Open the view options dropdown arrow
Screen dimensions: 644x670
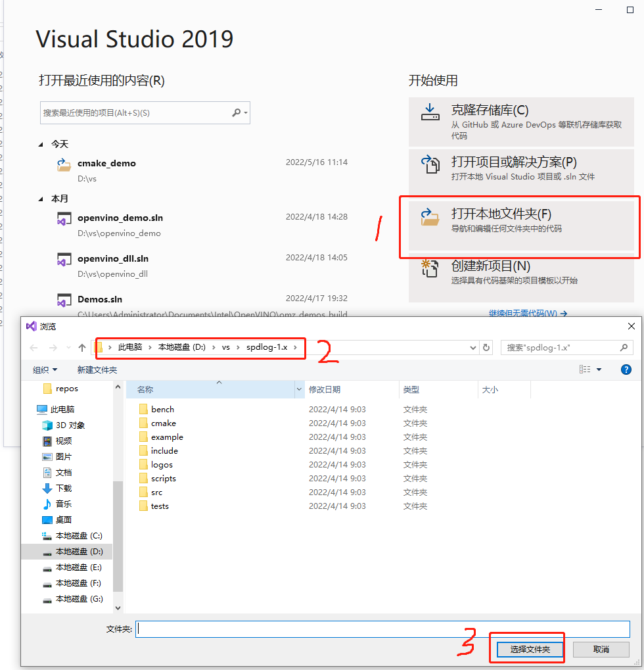coord(599,370)
